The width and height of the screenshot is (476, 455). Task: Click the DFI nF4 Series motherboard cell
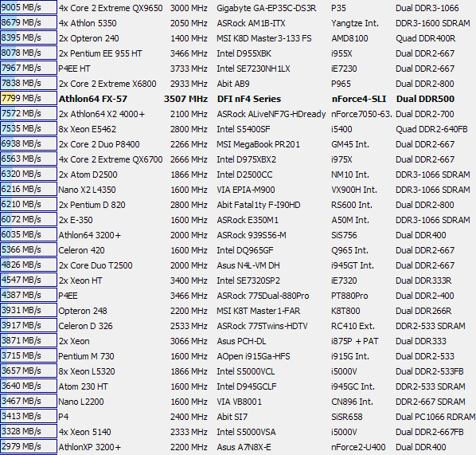tap(249, 99)
